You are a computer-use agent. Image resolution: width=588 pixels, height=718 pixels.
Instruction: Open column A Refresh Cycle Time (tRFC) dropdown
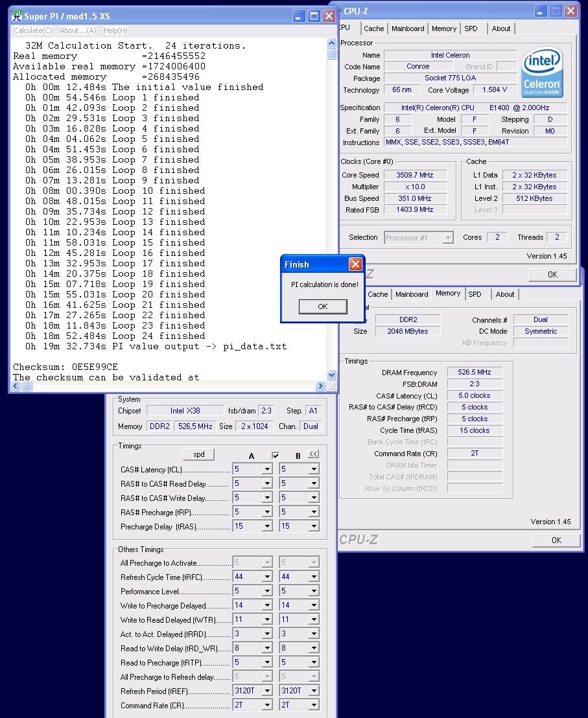pyautogui.click(x=267, y=577)
